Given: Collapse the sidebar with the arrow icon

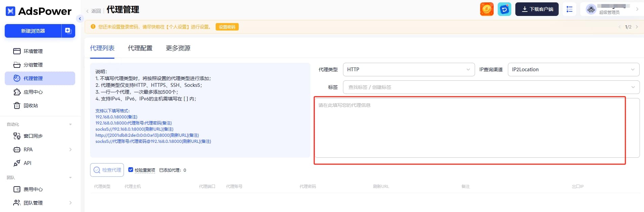Looking at the screenshot, I should tap(80, 19).
